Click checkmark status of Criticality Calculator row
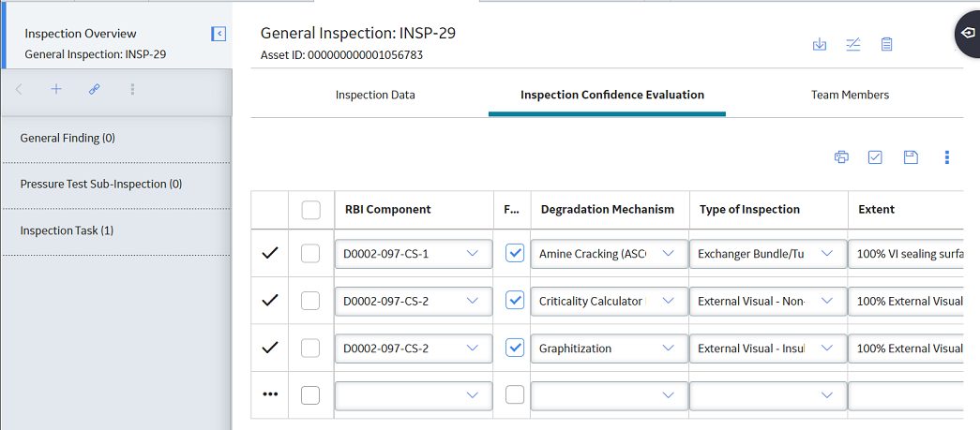The height and width of the screenshot is (430, 980). pyautogui.click(x=269, y=301)
